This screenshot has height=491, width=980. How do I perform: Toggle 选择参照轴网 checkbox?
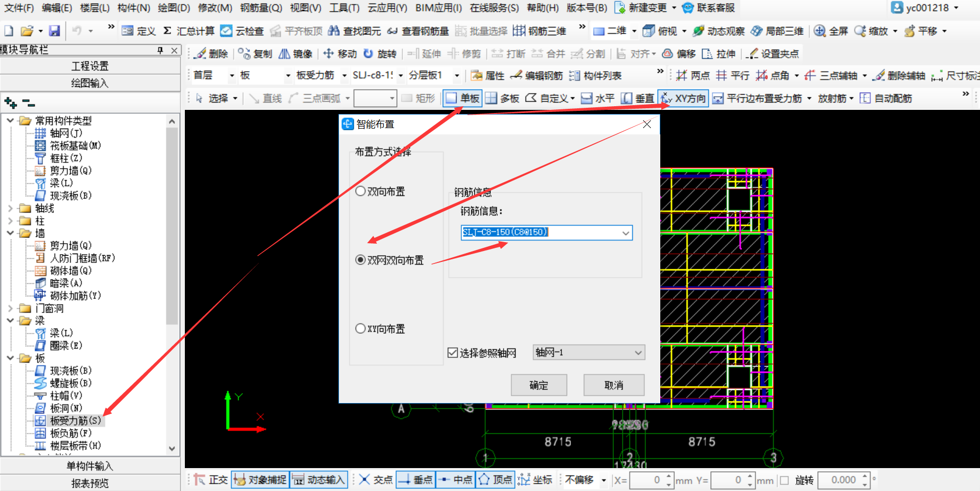pos(453,353)
